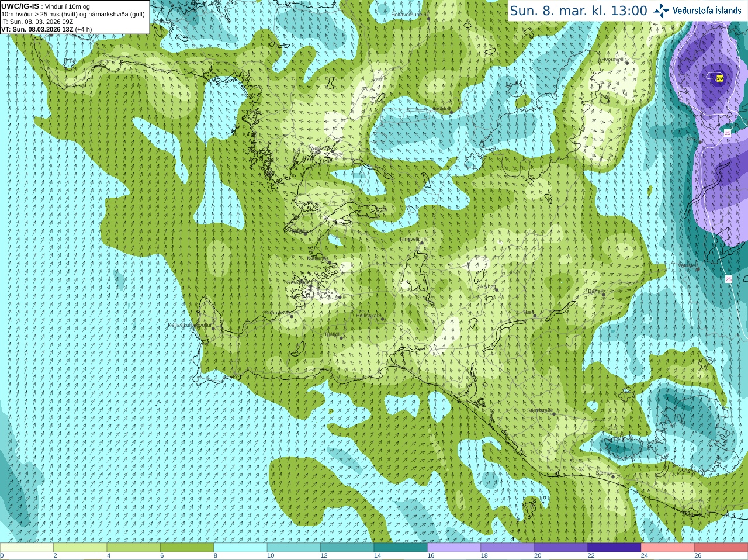Screen dimensions: 748x560
Task: Pick the 20–22 m/s purple legend swatch
Action: coord(561,548)
